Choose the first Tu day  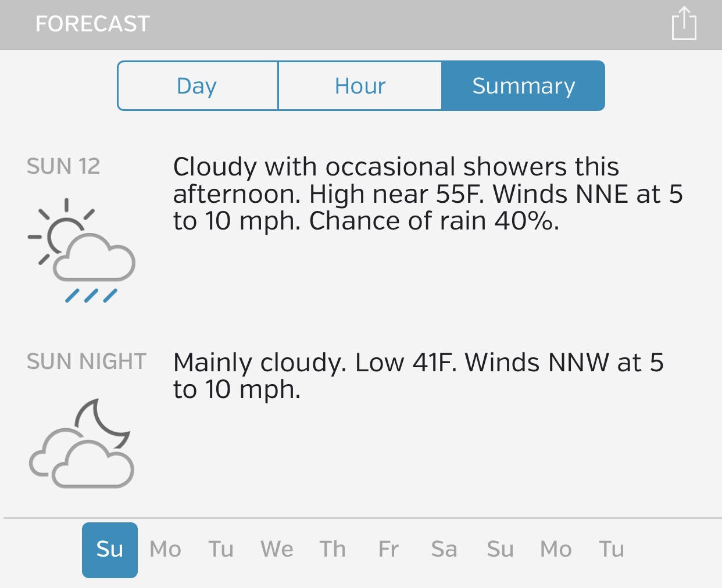[x=221, y=550]
